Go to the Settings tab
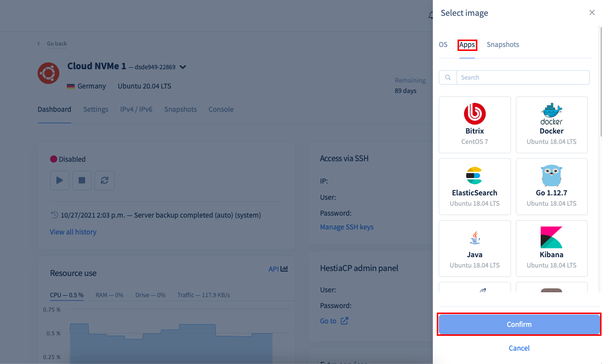The height and width of the screenshot is (364, 602). point(96,109)
